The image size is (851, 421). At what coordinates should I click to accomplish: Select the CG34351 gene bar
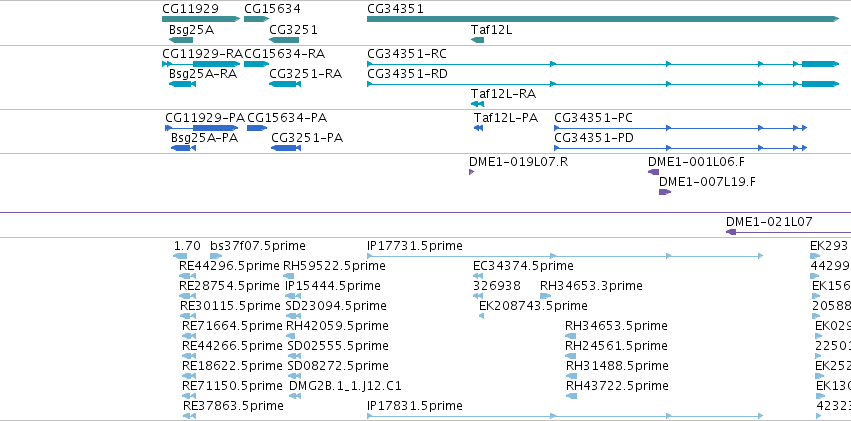click(x=603, y=19)
